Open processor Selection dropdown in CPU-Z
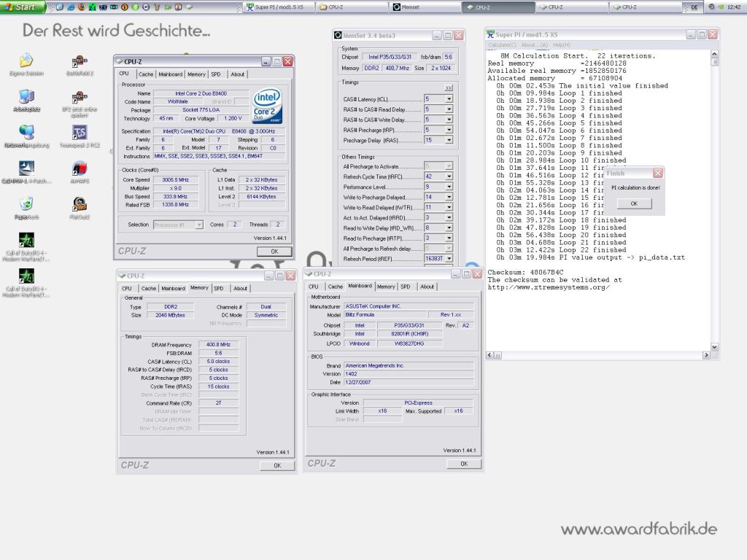Screen dimensions: 747x560 pyautogui.click(x=199, y=225)
